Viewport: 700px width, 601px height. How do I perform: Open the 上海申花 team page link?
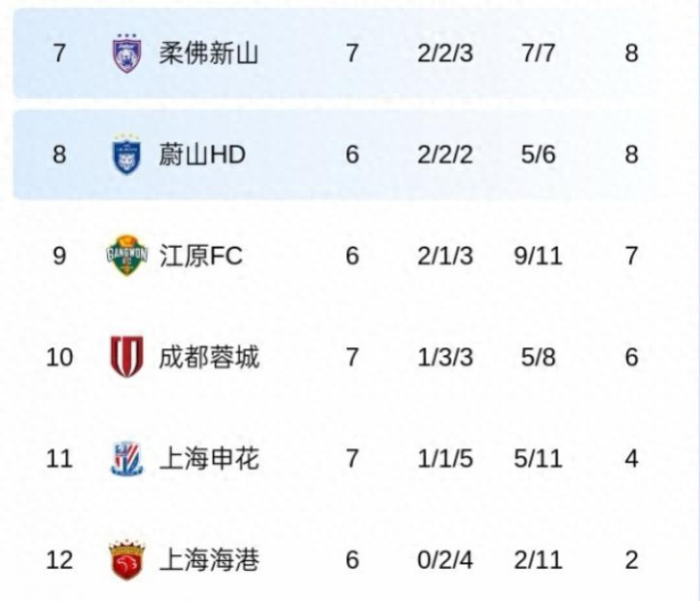tap(209, 458)
